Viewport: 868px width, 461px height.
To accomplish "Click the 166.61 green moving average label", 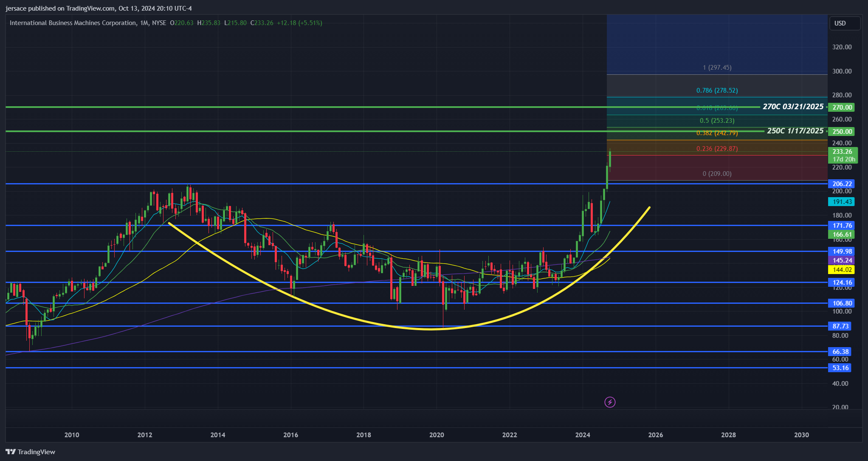I will (x=842, y=234).
